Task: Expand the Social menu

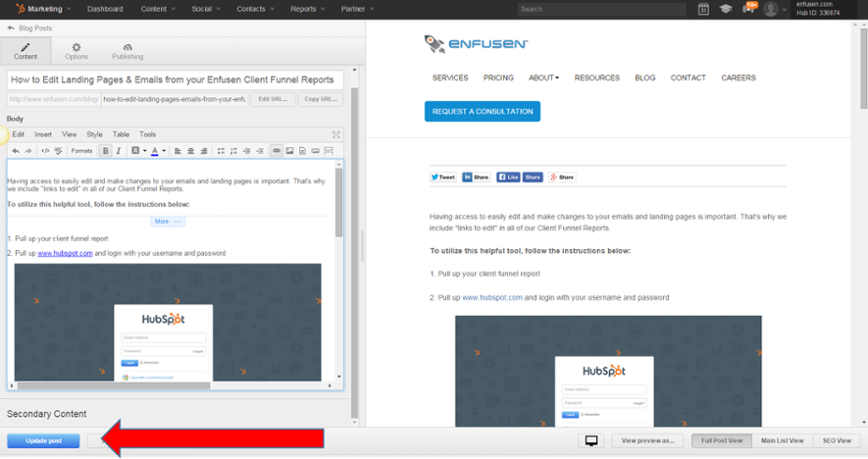Action: (206, 9)
